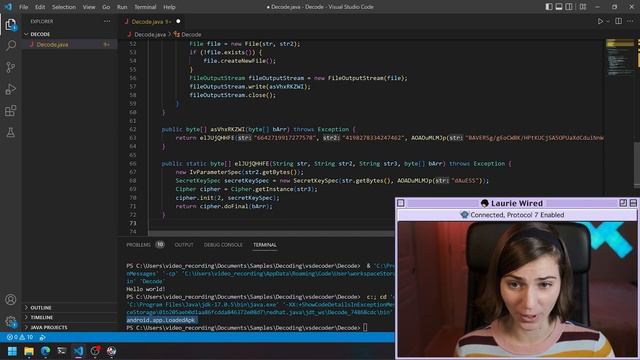Open Manage gear icon in activity bar
Screen dimensions: 640x360
coord(11,322)
